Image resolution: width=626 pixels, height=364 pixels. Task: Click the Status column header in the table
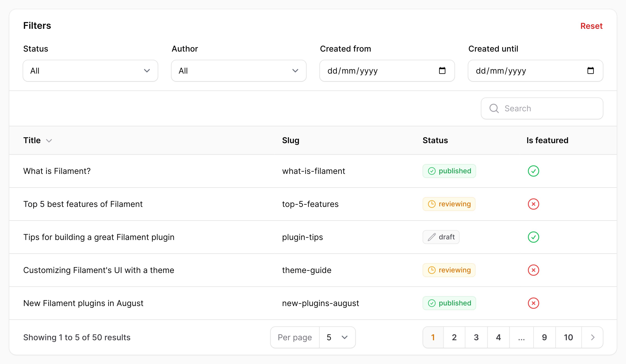coord(435,140)
